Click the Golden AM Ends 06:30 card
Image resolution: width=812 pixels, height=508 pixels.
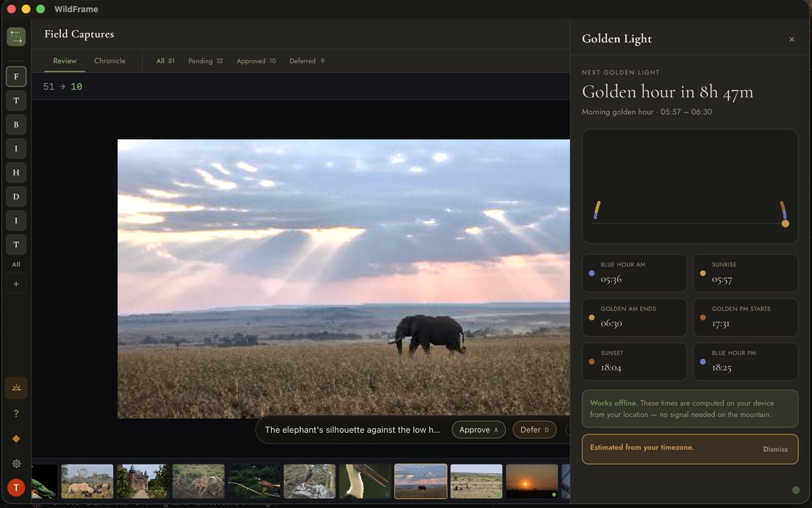(x=635, y=317)
